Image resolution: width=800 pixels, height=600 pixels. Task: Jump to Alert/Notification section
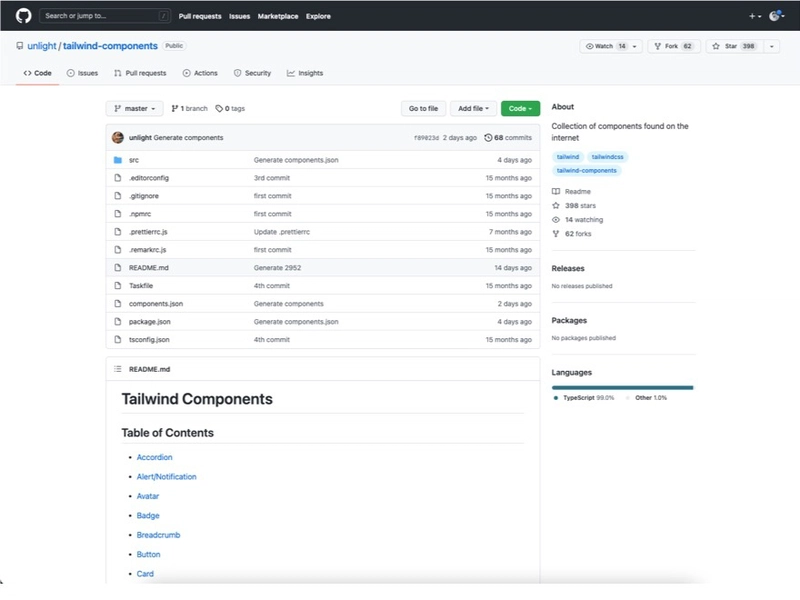(166, 477)
